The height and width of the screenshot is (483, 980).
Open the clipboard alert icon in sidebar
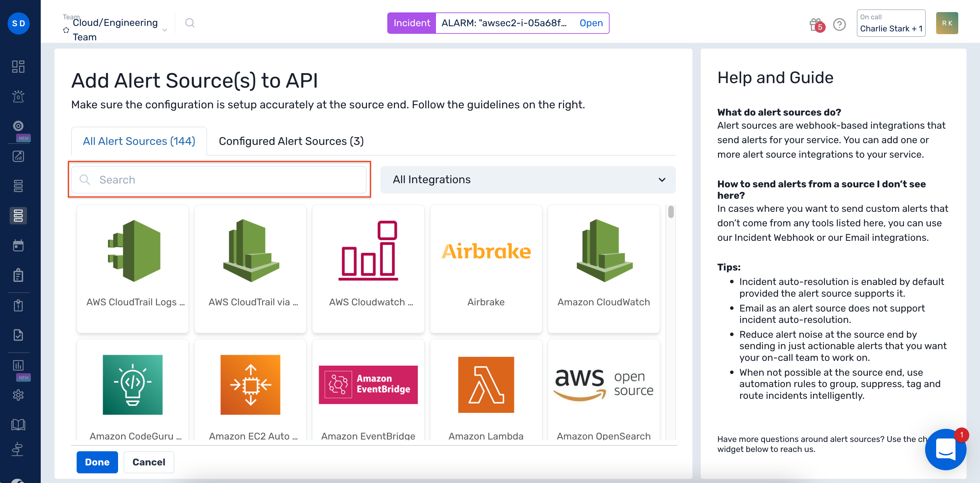click(18, 305)
